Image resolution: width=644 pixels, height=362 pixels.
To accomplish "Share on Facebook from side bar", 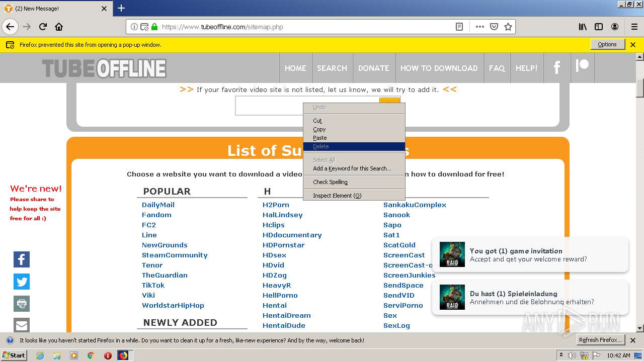I will [22, 259].
